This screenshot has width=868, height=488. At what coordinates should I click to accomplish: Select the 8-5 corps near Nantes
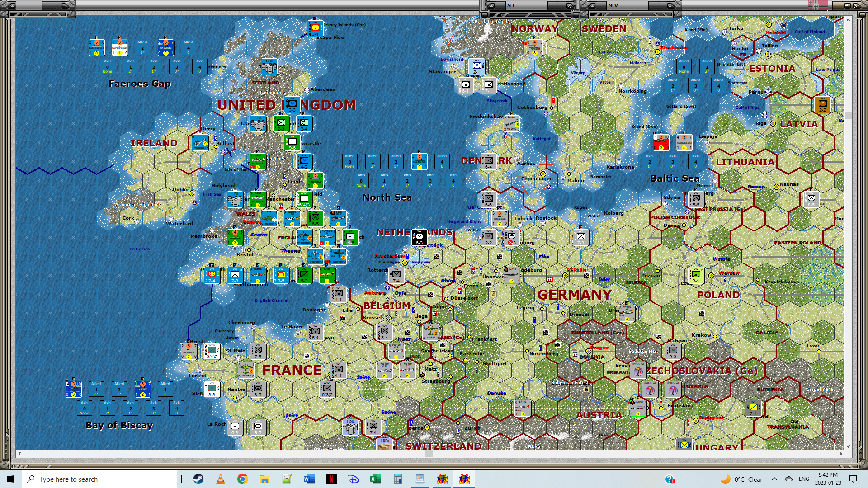pos(258,389)
